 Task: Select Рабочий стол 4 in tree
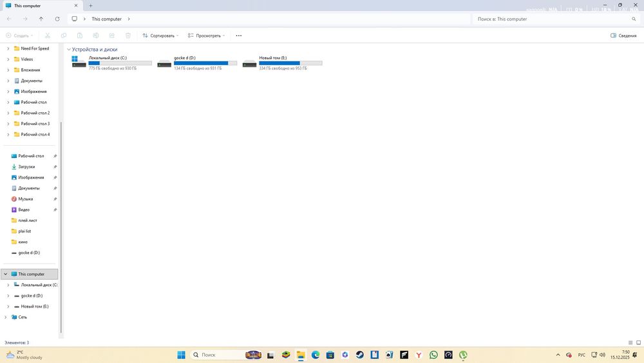[x=35, y=134]
